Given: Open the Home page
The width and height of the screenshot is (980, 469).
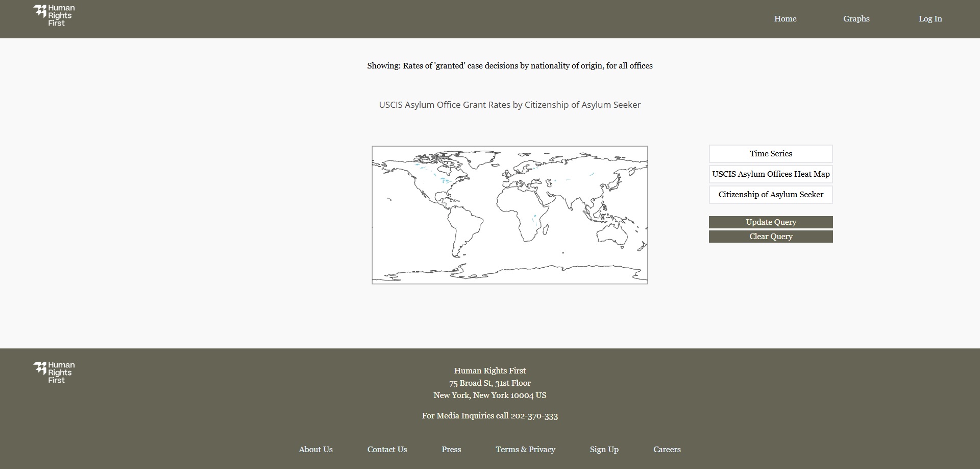Looking at the screenshot, I should pos(785,19).
